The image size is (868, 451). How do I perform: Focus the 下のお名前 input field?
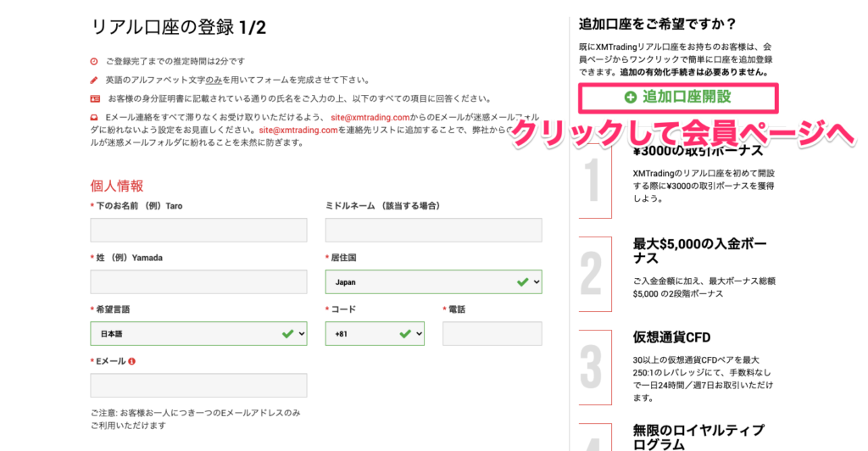[198, 230]
